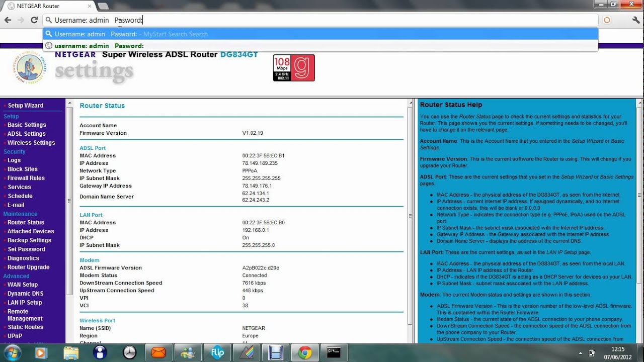Open the pencil drawing application taskbar icon
Viewport: 644px width, 362px height.
(246, 353)
